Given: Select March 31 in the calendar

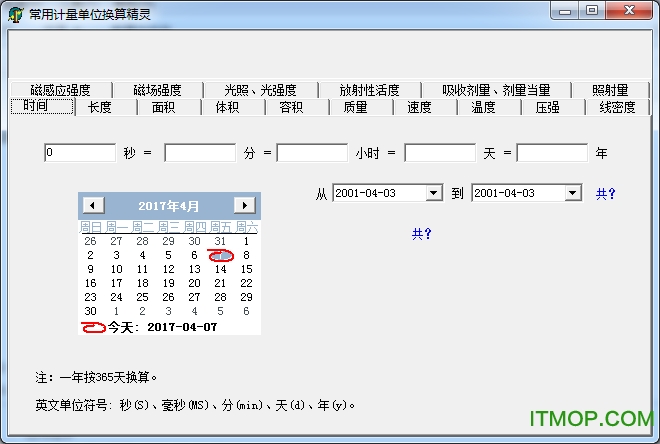Looking at the screenshot, I should pos(221,241).
